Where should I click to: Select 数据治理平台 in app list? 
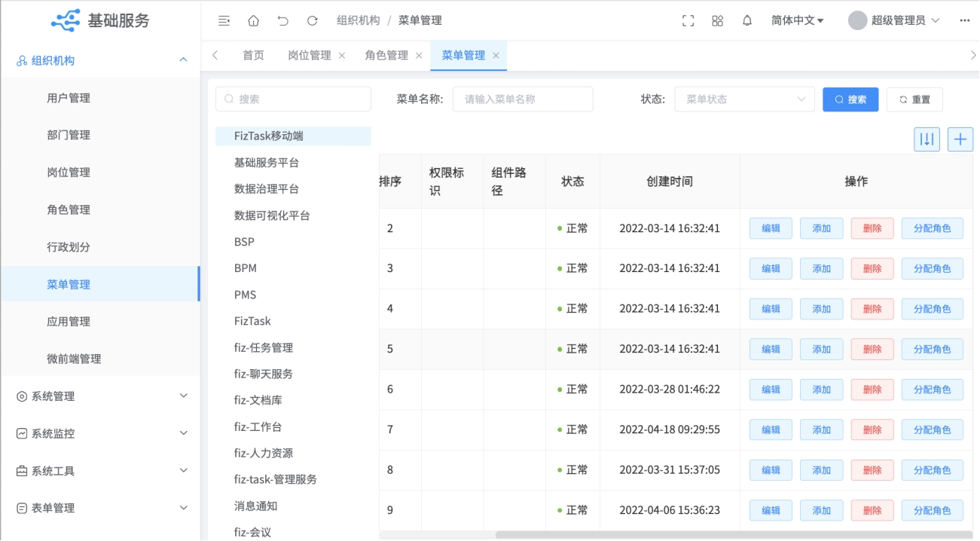(x=267, y=189)
